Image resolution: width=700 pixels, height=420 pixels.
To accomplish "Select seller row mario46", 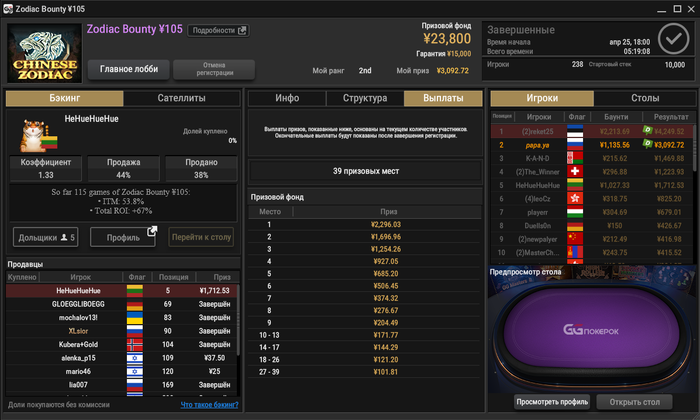I will [x=121, y=371].
